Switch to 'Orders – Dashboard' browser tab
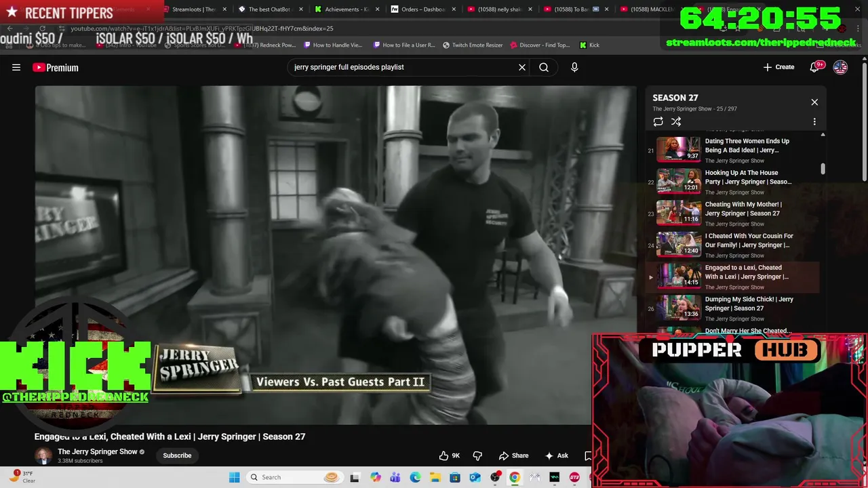Viewport: 868px width, 488px height. pyautogui.click(x=422, y=9)
